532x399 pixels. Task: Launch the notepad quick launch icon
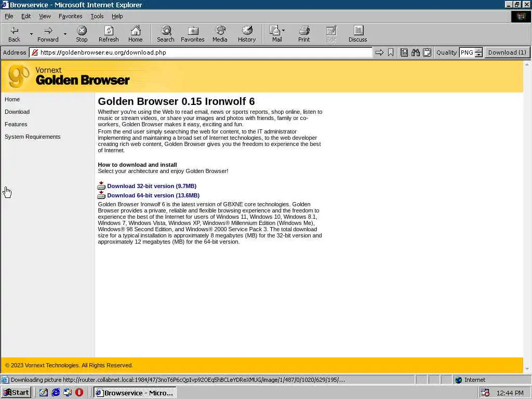click(x=43, y=393)
